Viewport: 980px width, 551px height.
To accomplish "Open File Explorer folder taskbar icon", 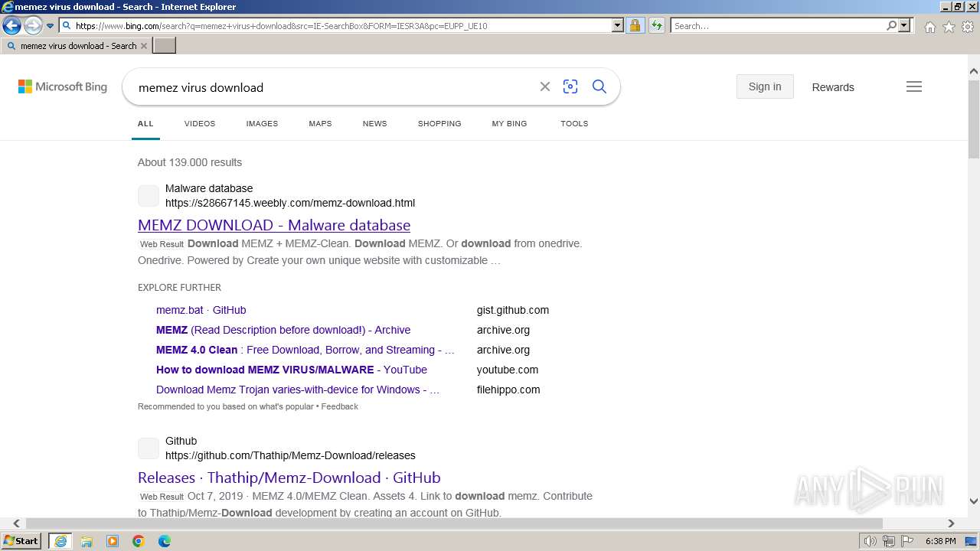I will point(87,541).
